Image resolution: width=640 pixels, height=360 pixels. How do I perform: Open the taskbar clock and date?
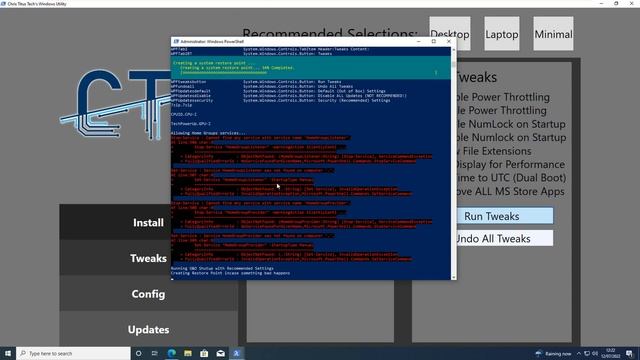611,353
